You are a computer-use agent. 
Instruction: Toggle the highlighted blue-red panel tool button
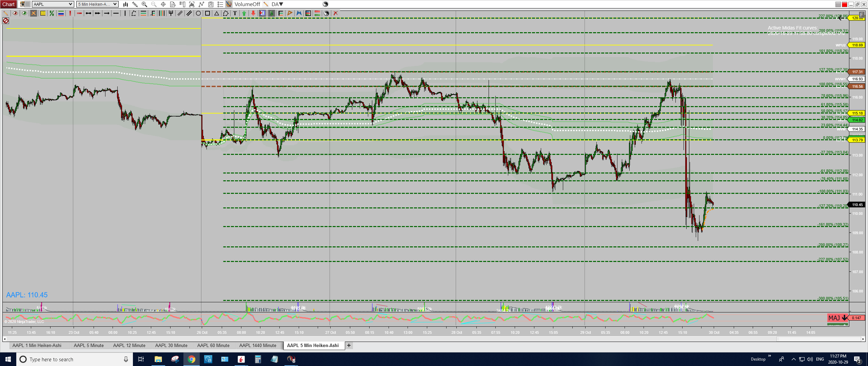tap(262, 13)
